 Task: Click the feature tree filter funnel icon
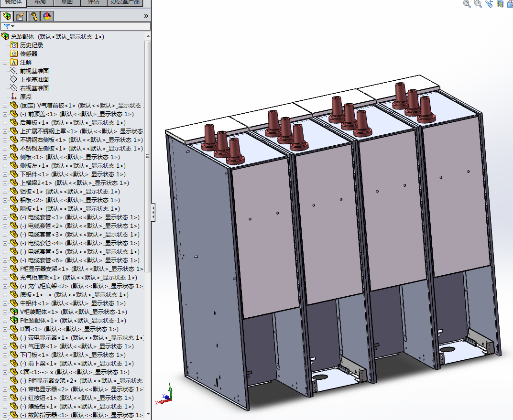click(x=7, y=26)
